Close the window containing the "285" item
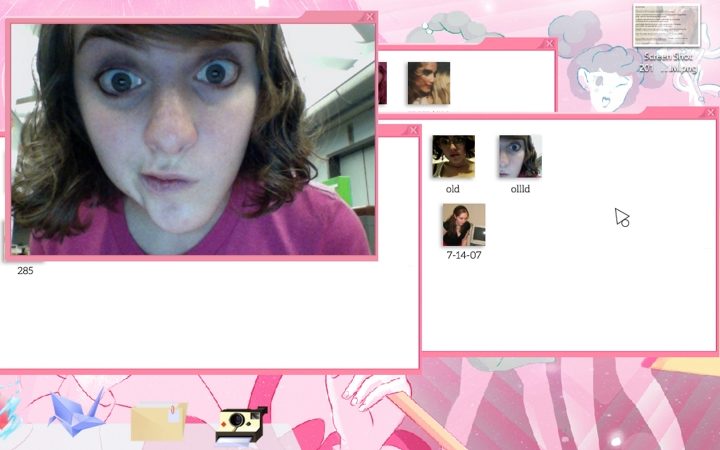The width and height of the screenshot is (720, 450). click(x=413, y=130)
